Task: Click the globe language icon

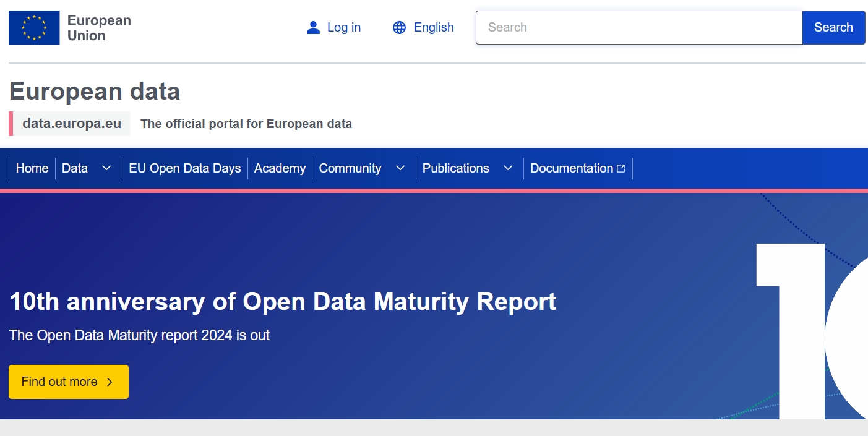Action: (x=400, y=27)
